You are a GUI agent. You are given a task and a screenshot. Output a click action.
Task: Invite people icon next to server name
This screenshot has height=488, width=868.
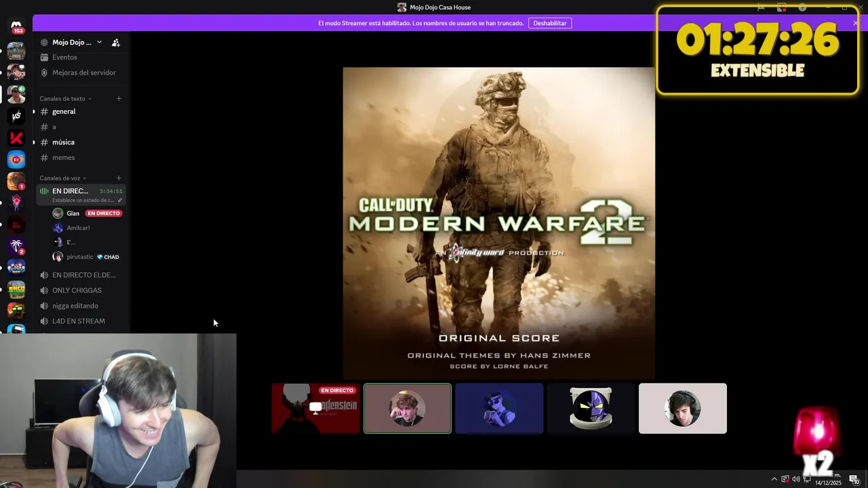coord(116,43)
